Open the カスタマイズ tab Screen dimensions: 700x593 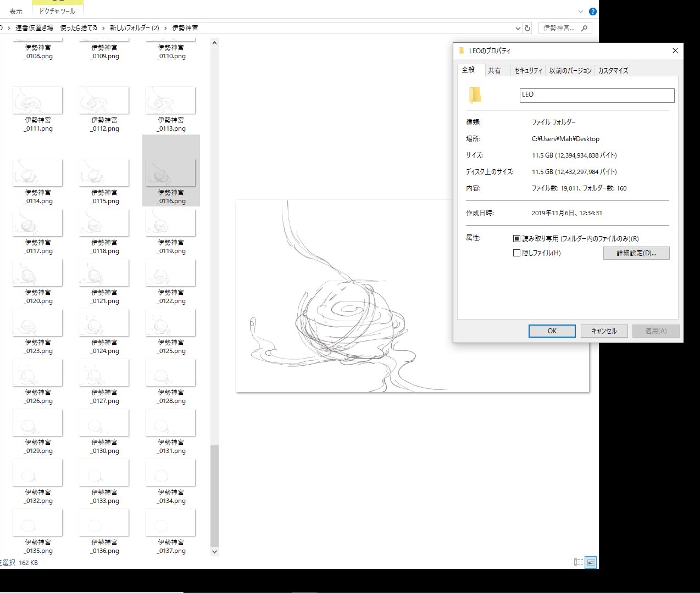coord(613,70)
